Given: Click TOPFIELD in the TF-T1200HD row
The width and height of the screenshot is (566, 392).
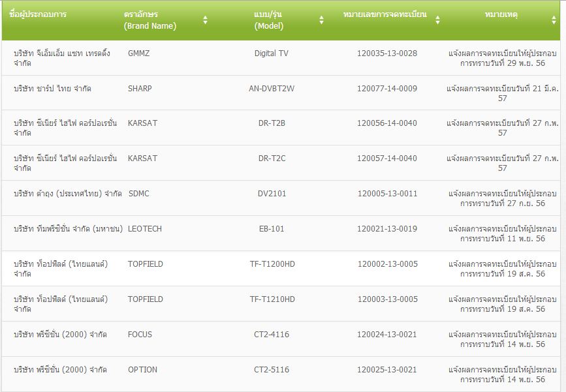Looking at the screenshot, I should [x=146, y=264].
